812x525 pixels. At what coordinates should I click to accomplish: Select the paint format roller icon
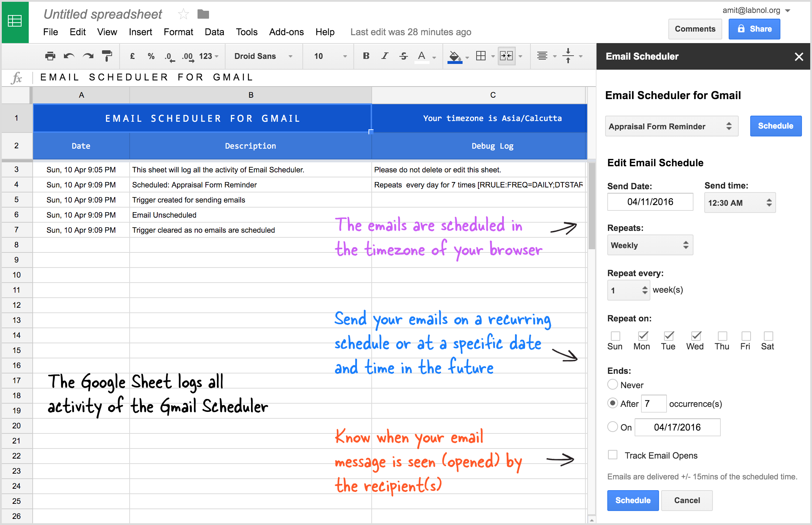[107, 56]
